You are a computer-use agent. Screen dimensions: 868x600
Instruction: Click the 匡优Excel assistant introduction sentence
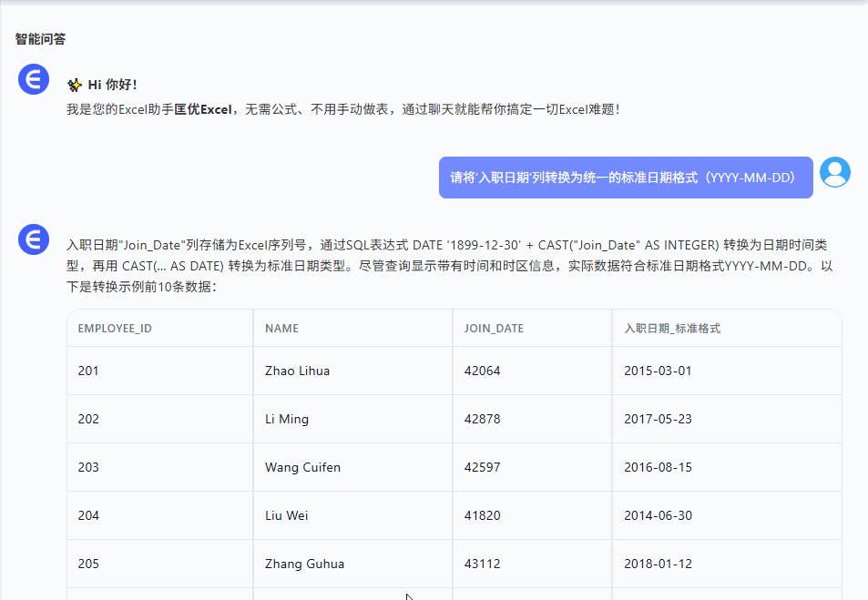tap(342, 109)
